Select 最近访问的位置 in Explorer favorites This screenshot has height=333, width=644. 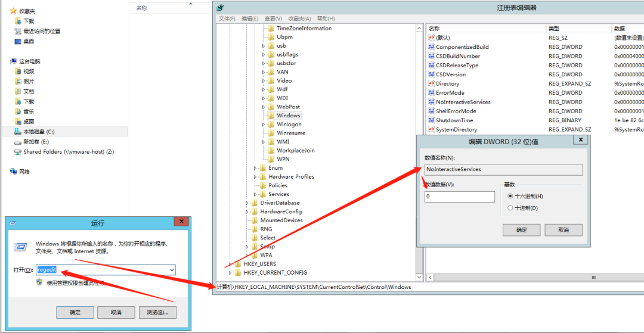(42, 31)
